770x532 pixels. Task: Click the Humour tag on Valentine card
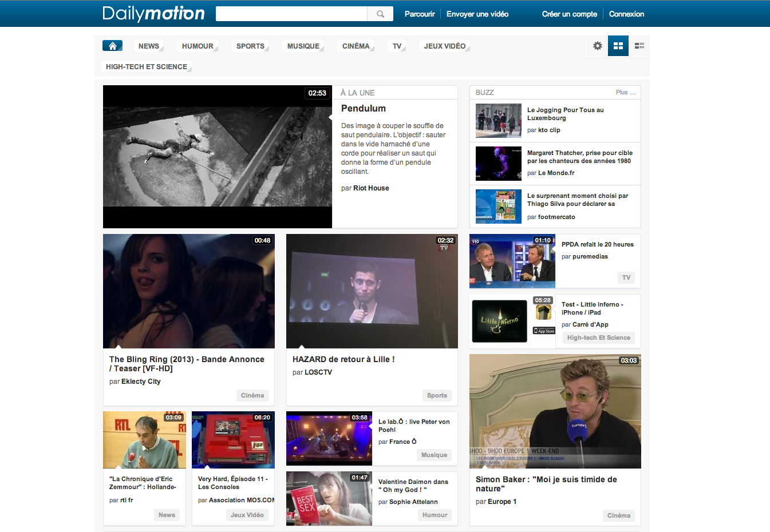coord(435,515)
